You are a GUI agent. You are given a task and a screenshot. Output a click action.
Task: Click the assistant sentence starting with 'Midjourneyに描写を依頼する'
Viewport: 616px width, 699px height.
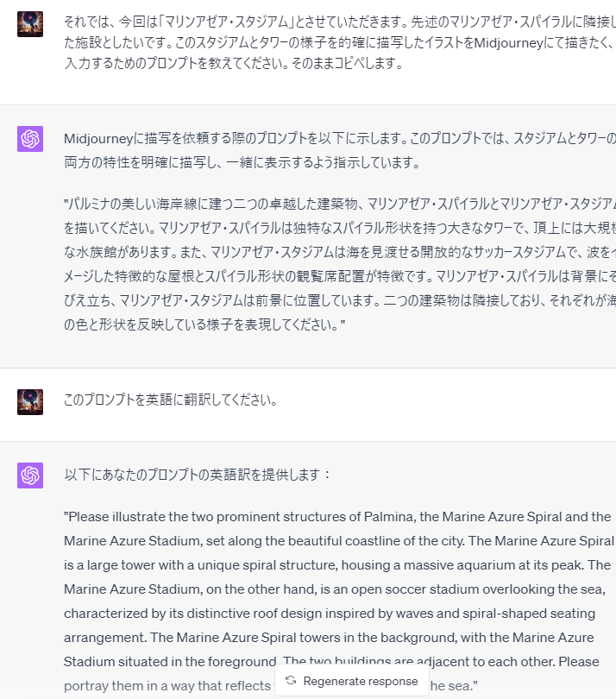[340, 150]
